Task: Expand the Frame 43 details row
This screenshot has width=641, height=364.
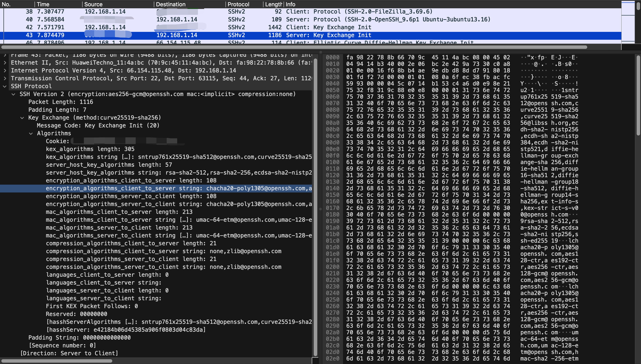Action: tap(5, 55)
